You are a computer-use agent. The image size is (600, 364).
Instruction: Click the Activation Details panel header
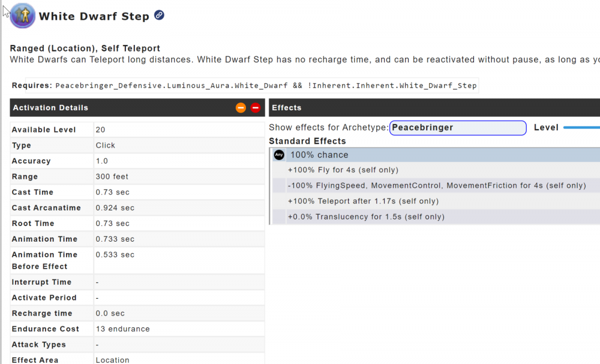pyautogui.click(x=120, y=108)
